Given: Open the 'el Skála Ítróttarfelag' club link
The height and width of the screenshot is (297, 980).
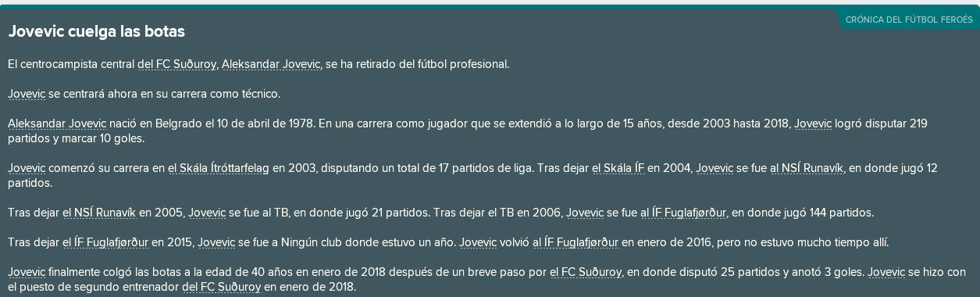Looking at the screenshot, I should (x=219, y=168).
